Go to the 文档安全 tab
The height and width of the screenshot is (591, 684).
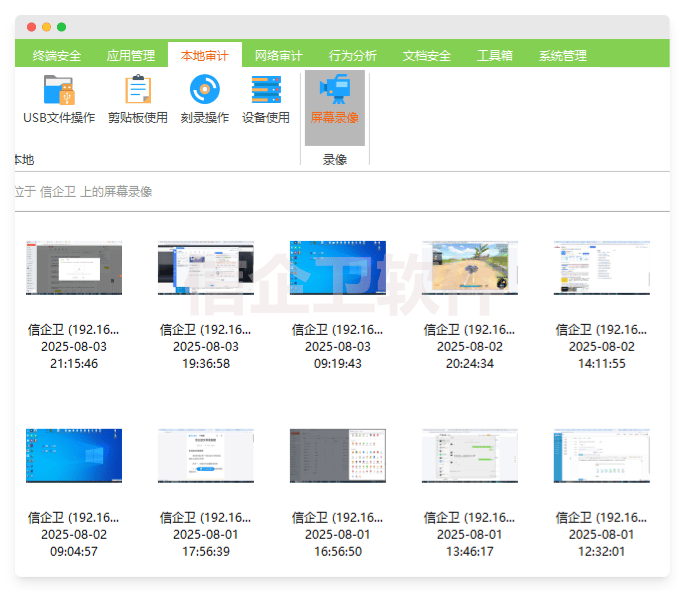(427, 56)
